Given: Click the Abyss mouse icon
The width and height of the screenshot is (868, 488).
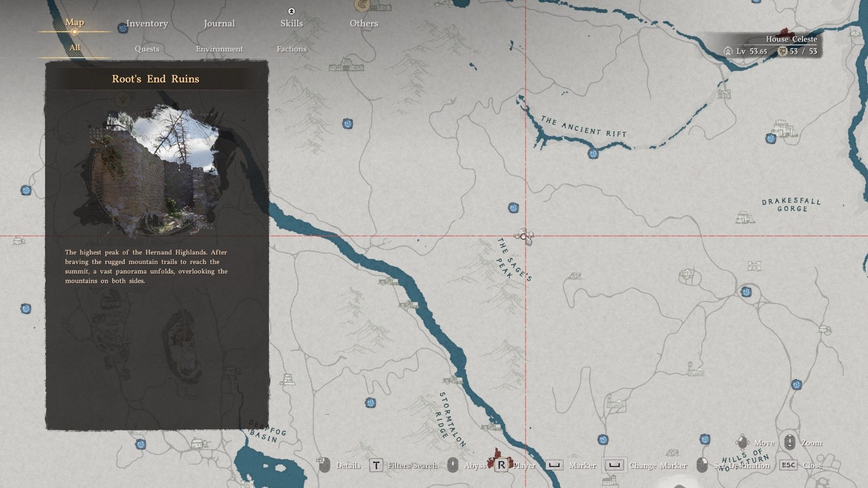Looking at the screenshot, I should (453, 465).
